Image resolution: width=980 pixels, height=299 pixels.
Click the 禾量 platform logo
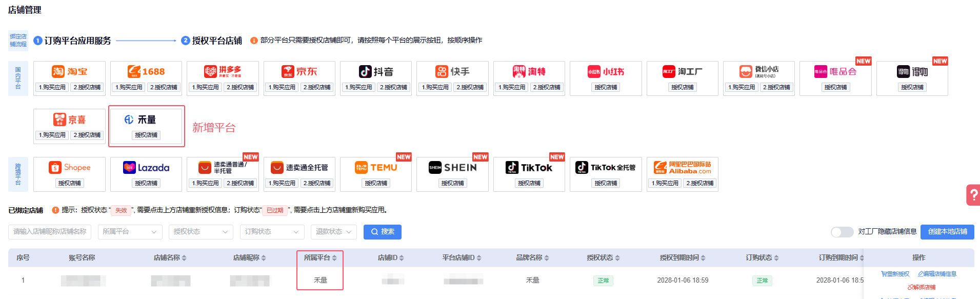[140, 119]
